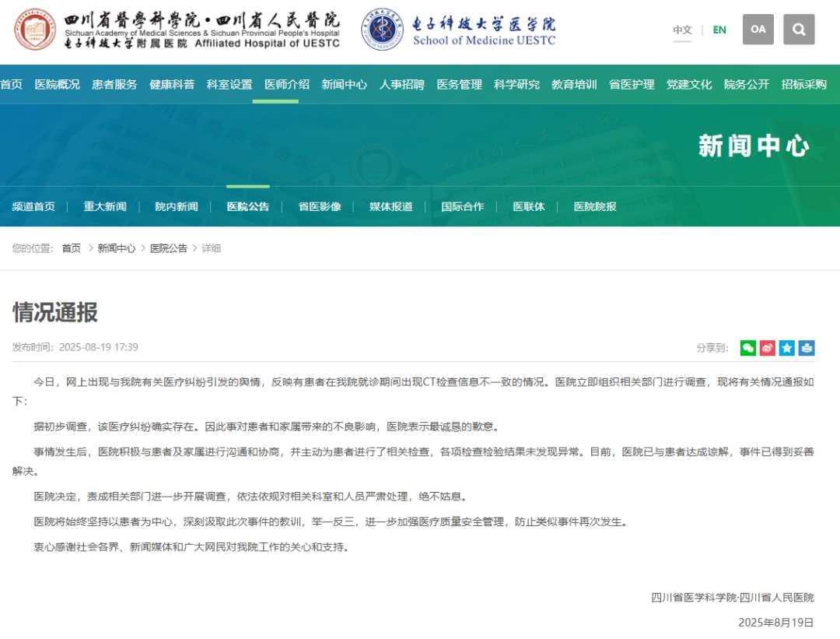Screen dimensions: 840x639
Task: Click the date 2025年8月19日
Action: pyautogui.click(x=776, y=623)
